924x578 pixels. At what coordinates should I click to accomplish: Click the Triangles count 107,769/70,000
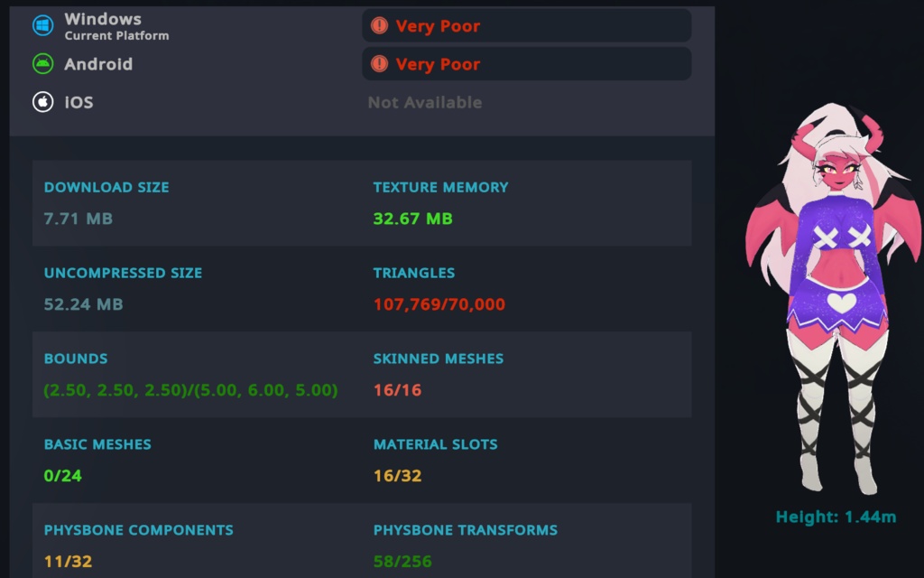tap(439, 304)
